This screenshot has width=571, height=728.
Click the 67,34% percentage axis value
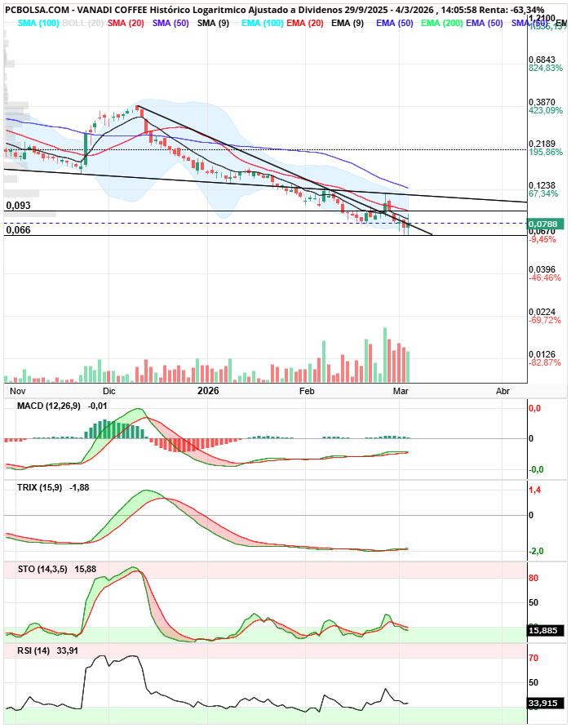pos(543,193)
